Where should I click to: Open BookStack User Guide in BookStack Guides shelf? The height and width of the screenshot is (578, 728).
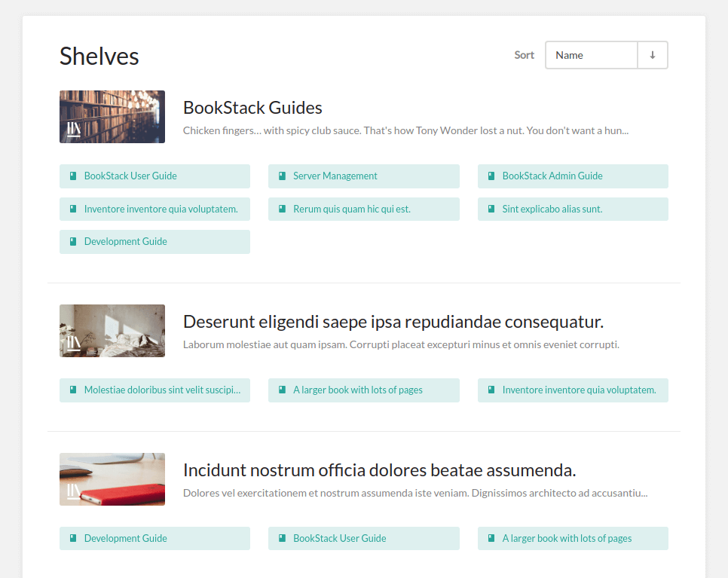pos(154,176)
